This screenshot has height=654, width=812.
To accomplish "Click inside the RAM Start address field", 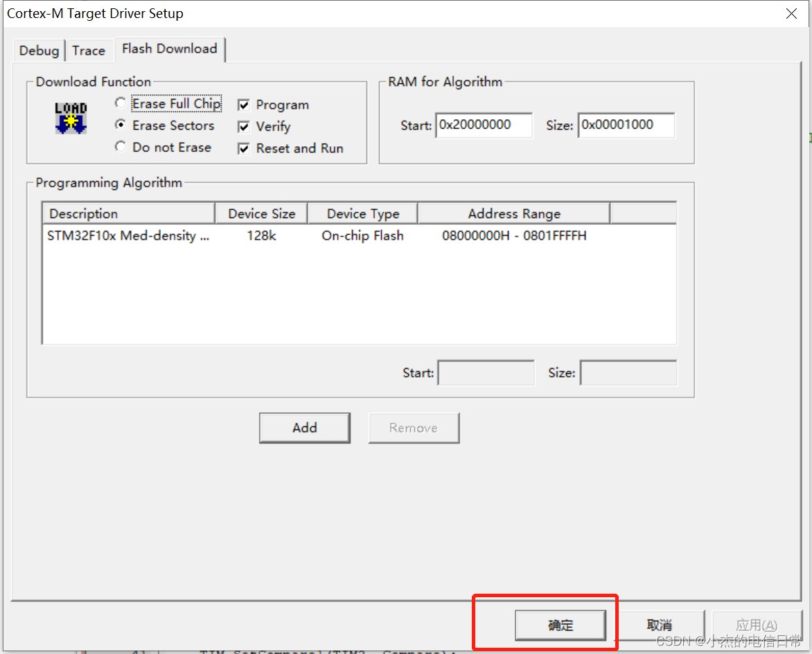I will 484,125.
